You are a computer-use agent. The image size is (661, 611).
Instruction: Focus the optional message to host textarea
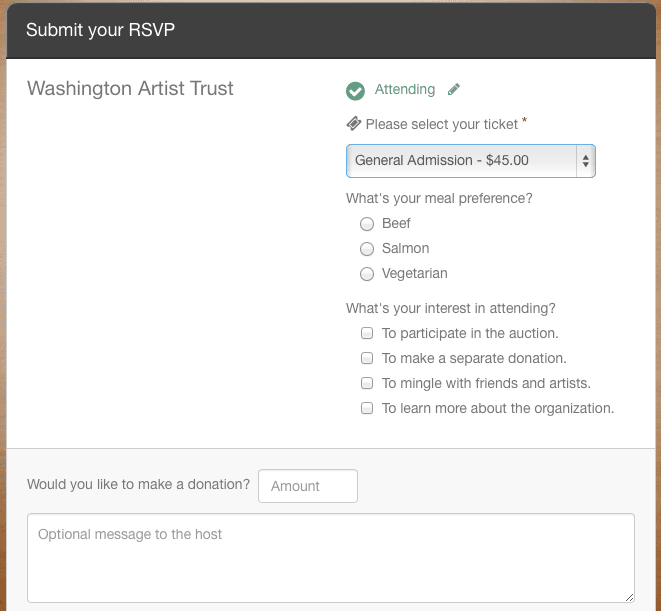tap(330, 558)
